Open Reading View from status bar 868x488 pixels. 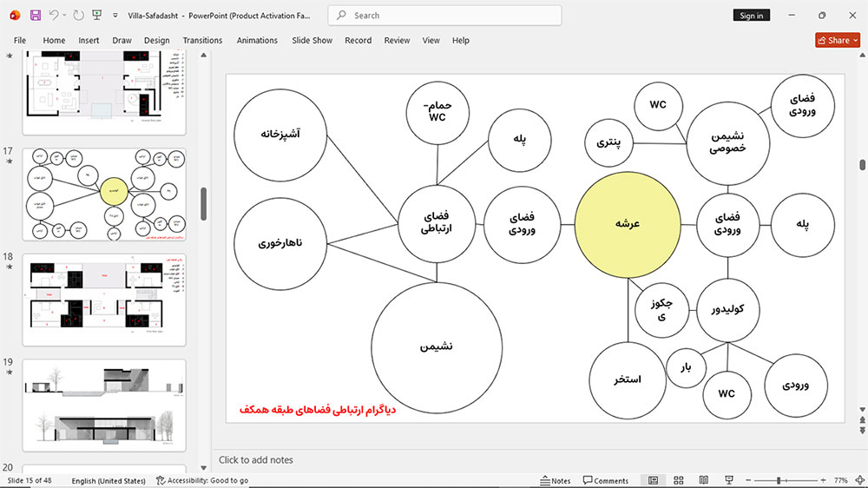[x=704, y=480]
